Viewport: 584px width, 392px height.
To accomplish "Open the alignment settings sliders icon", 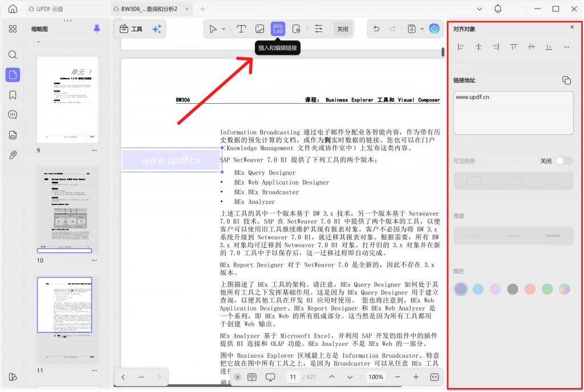I will tap(318, 28).
